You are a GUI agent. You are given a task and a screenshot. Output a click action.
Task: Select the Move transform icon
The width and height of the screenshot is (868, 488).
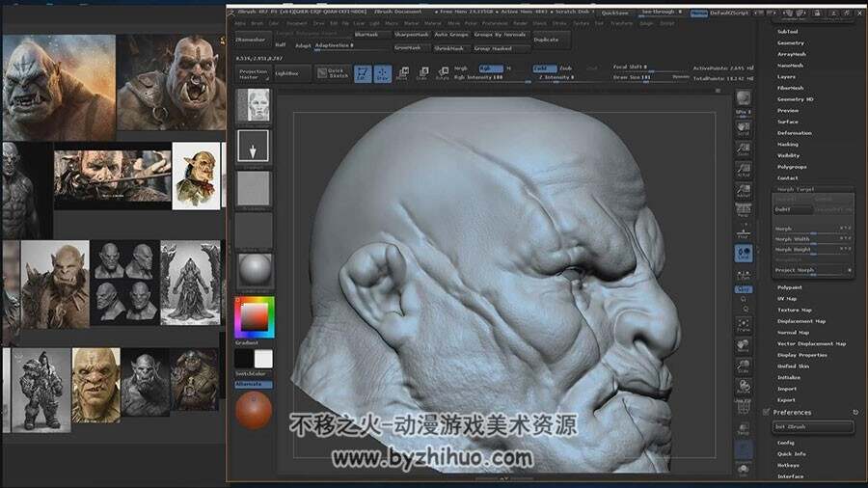(403, 73)
